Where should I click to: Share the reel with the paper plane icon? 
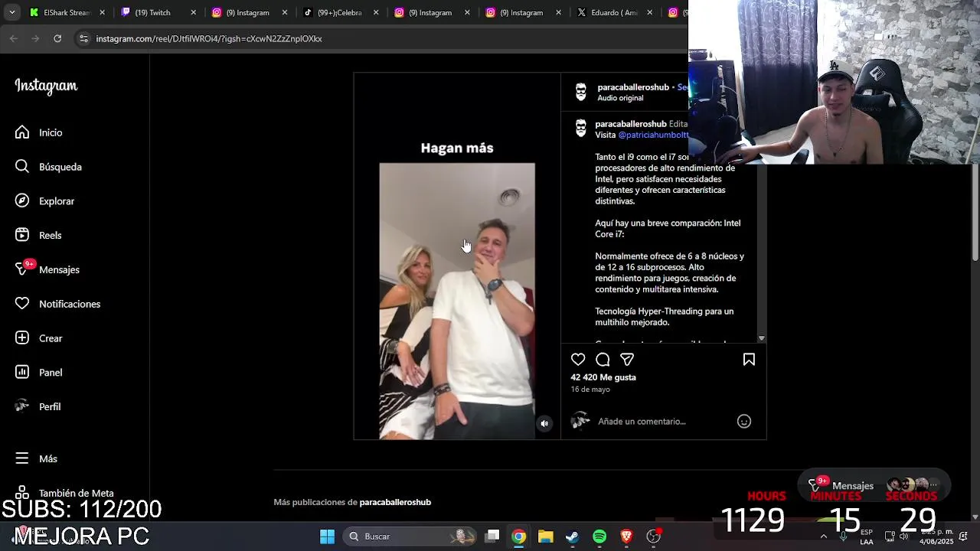coord(627,360)
